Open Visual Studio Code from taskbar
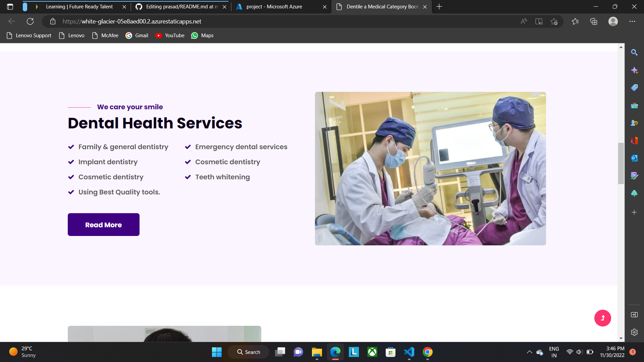644x362 pixels. coord(409,352)
